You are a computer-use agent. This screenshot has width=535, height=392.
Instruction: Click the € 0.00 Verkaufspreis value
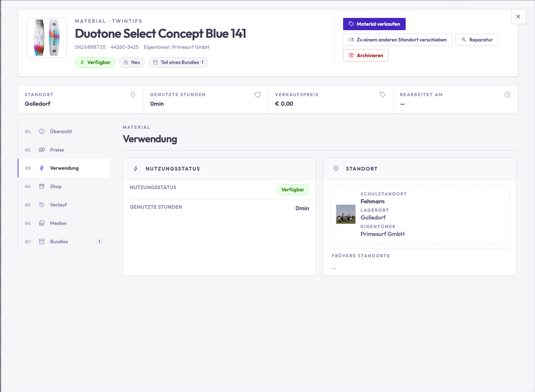pos(284,104)
